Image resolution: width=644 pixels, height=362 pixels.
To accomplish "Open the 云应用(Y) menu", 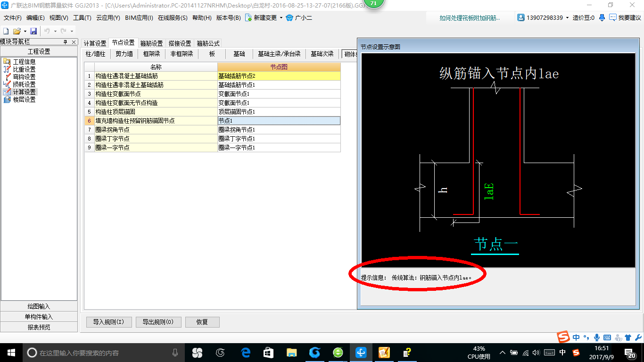I will pos(108,18).
